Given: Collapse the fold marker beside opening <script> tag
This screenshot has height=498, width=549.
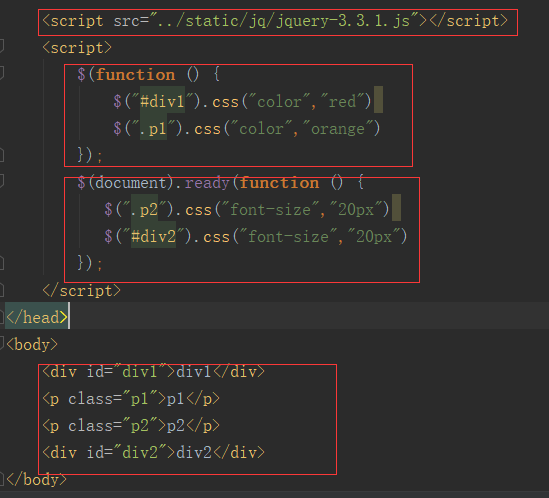Looking at the screenshot, I should coord(1,46).
